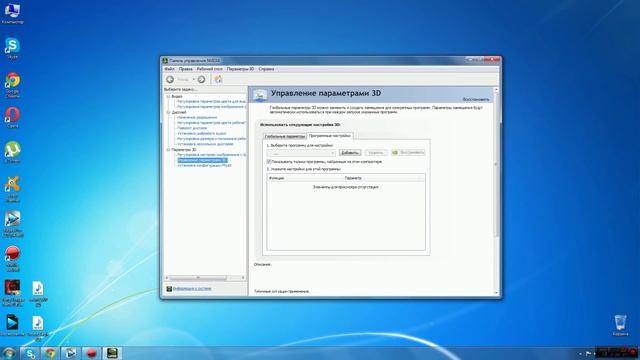Select the Skype desktop icon
Image resolution: width=640 pixels, height=360 pixels.
[12, 48]
